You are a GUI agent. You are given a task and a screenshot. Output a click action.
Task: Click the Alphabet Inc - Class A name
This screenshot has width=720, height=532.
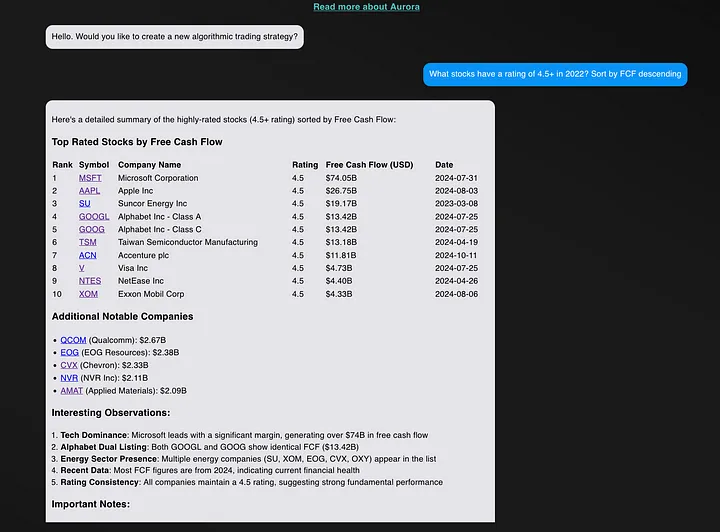pos(159,217)
